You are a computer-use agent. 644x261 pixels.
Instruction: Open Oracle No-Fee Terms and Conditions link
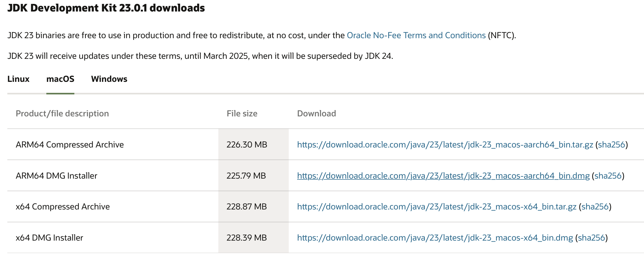[x=416, y=35]
